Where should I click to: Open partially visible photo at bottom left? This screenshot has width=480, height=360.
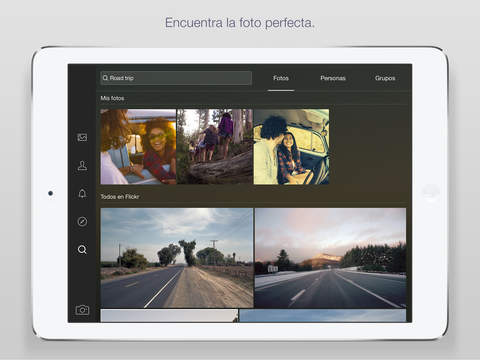(x=169, y=315)
